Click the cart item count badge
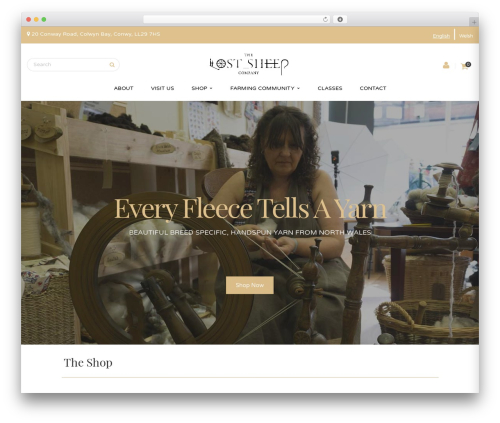 (x=468, y=64)
